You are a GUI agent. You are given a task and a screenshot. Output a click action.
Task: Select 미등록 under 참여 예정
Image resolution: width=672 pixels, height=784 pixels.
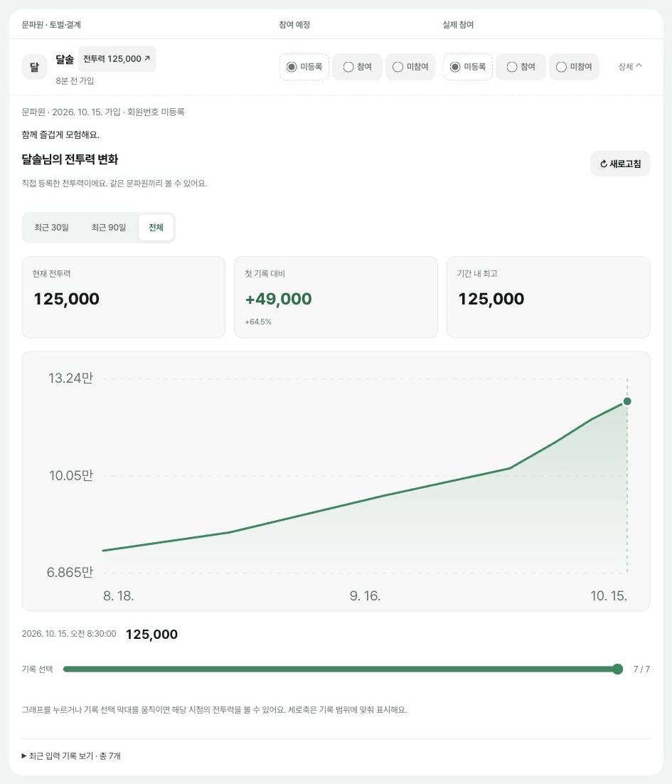coord(304,67)
